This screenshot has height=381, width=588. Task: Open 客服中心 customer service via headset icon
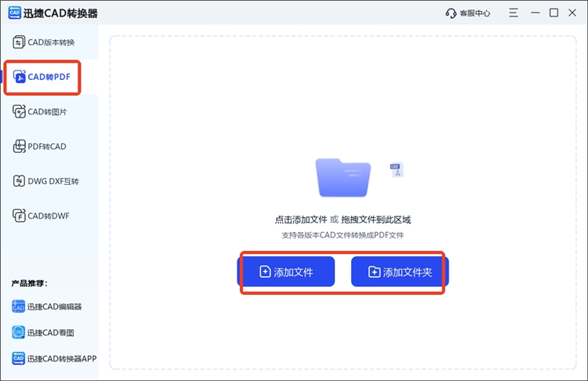point(451,13)
